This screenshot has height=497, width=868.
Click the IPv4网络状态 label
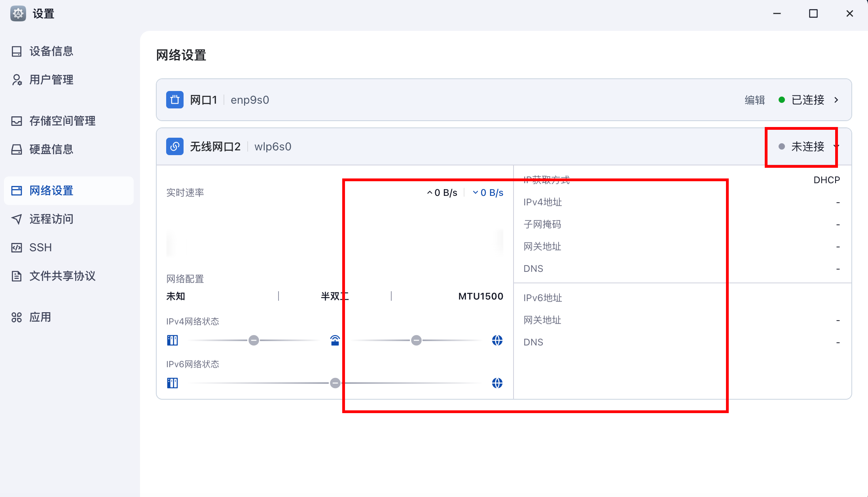pyautogui.click(x=193, y=321)
